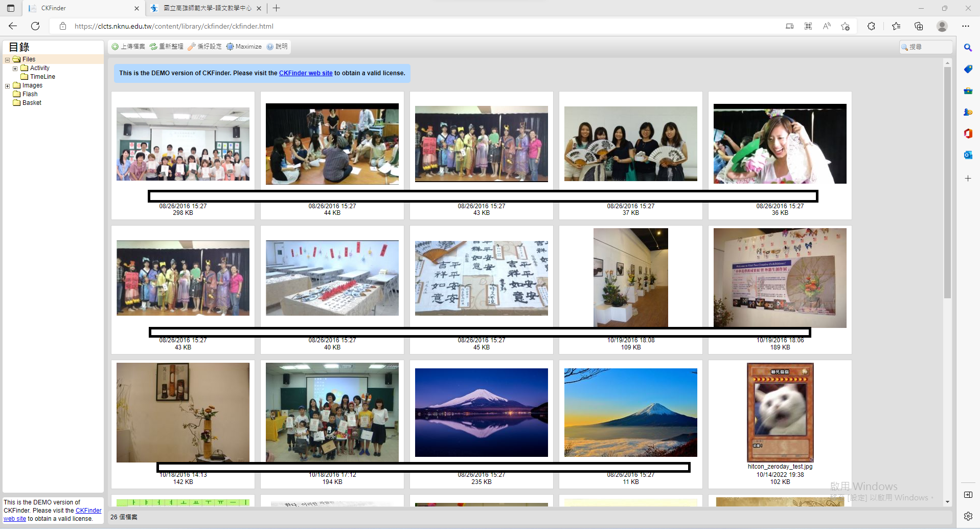Open Edge sidebar Outlook icon
This screenshot has width=980, height=529.
(x=968, y=155)
